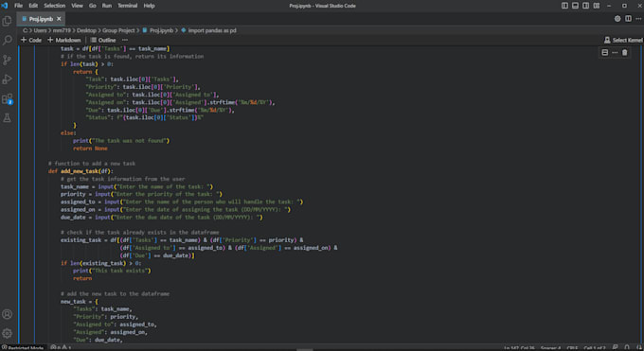Viewport: 644px width, 351px height.
Task: Toggle the primary side bar layout icon
Action: click(x=564, y=6)
